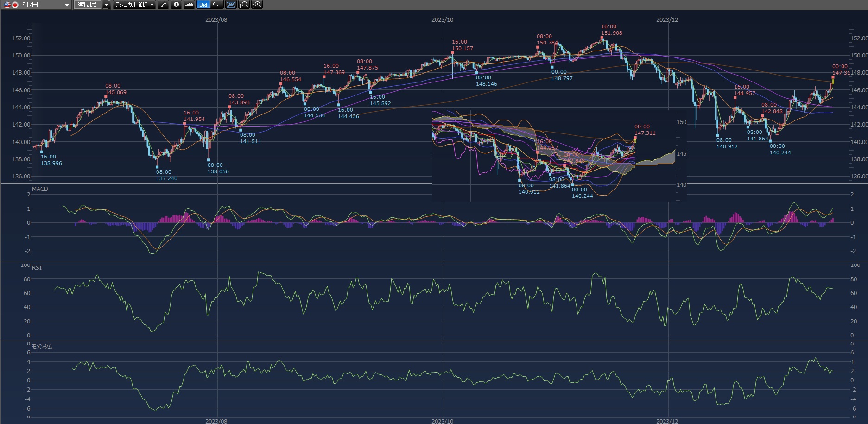
Task: Switch price display to Bid
Action: (203, 5)
